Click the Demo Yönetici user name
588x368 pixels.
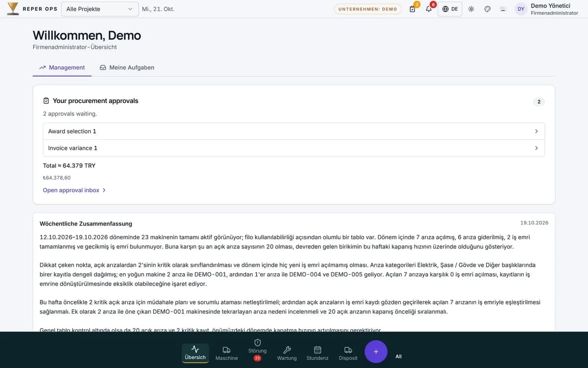coord(550,6)
